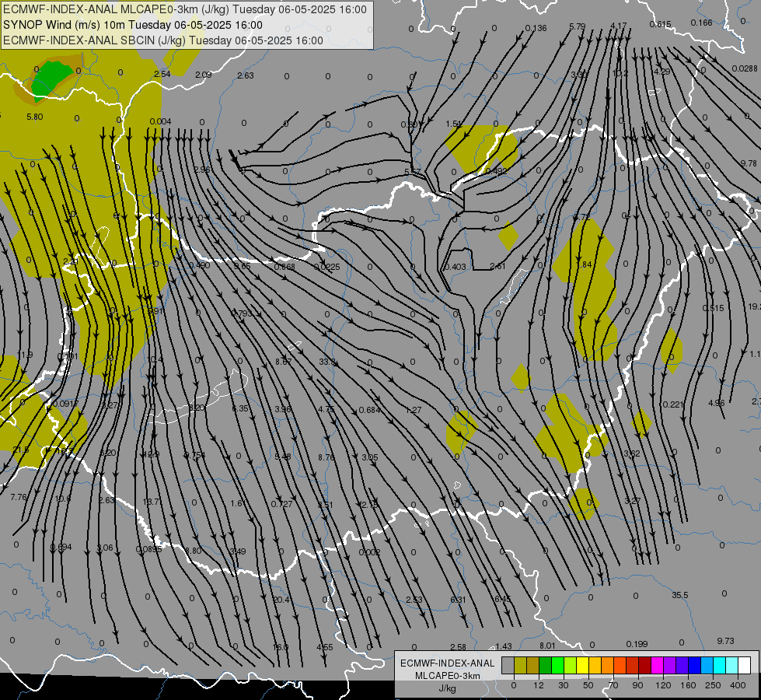Click the map value 0.166

701,23
